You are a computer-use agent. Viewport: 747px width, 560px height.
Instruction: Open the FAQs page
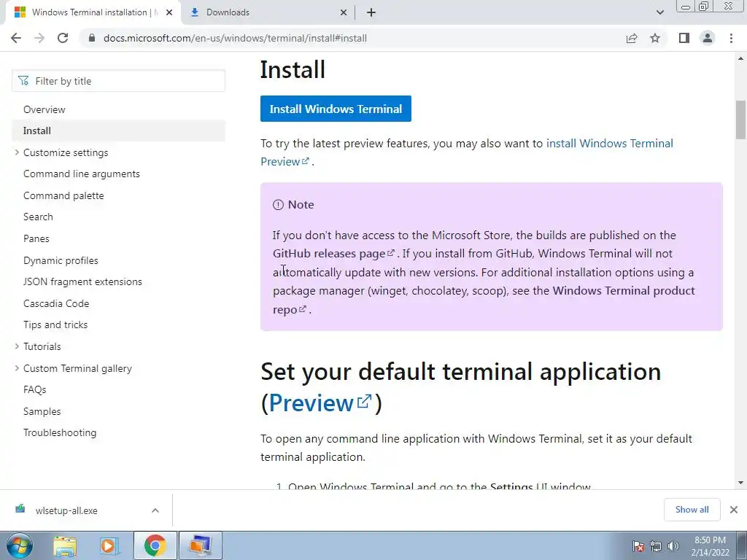coord(35,389)
